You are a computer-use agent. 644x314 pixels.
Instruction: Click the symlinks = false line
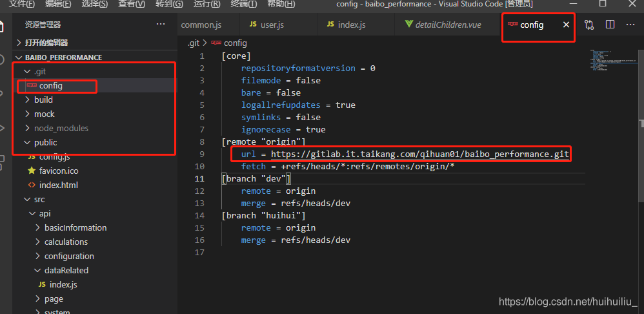coord(281,118)
